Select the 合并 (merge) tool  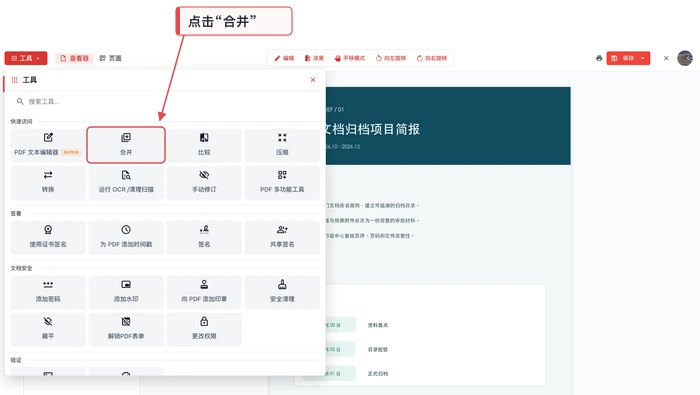click(126, 145)
